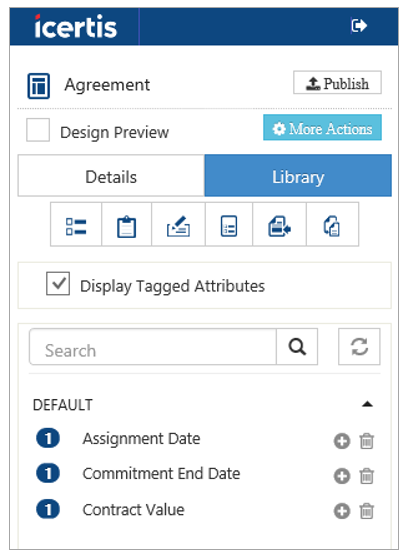Select the attached documents icon
The image size is (412, 557).
click(x=332, y=225)
